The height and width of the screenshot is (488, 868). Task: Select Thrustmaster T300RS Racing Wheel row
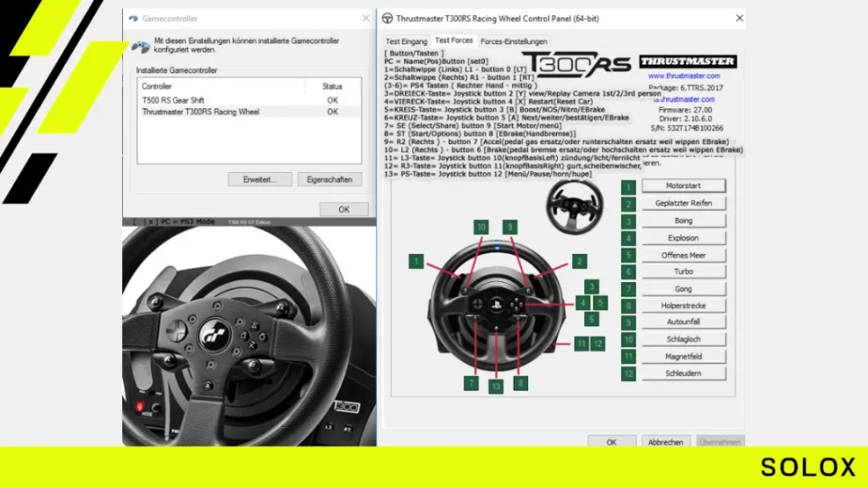tap(249, 112)
